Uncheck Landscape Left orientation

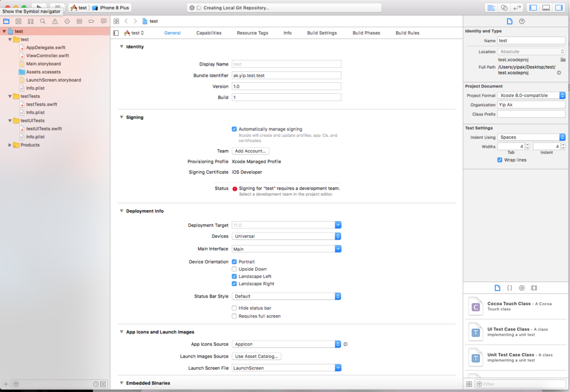(234, 276)
